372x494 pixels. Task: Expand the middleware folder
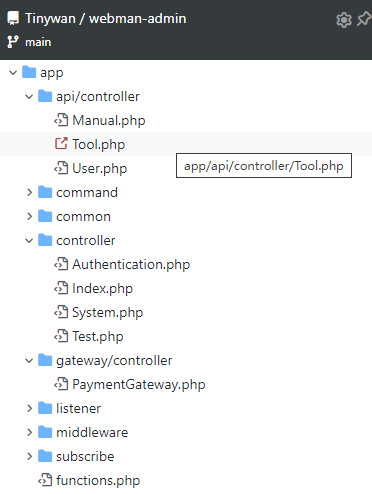(x=29, y=432)
